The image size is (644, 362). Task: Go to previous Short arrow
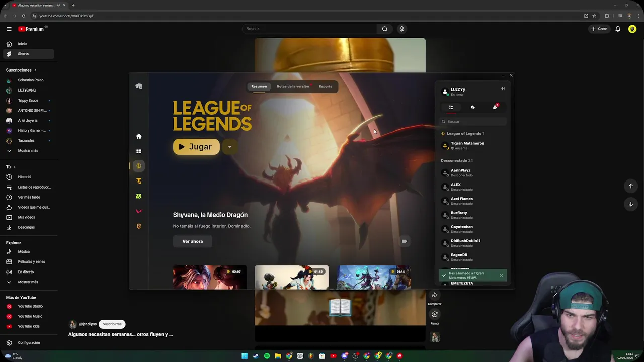click(x=631, y=186)
